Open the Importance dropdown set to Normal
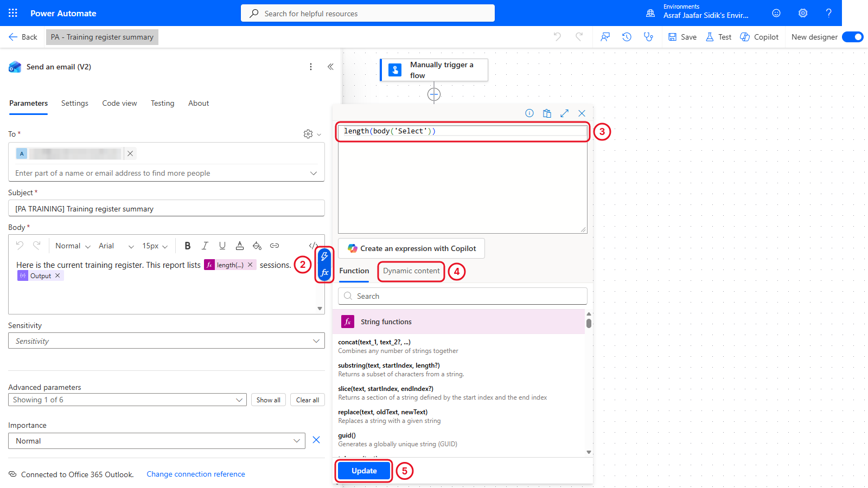868x488 pixels. point(157,441)
